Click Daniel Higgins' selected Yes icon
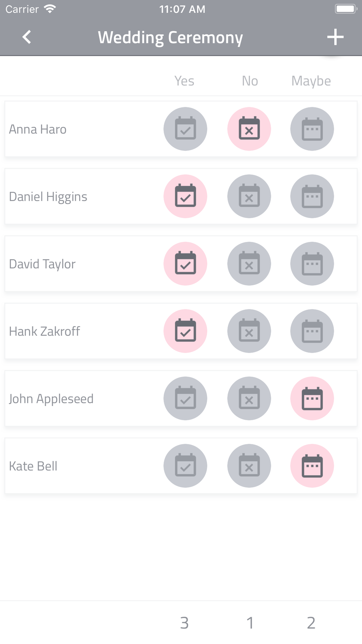This screenshot has width=362, height=644. coord(185,196)
